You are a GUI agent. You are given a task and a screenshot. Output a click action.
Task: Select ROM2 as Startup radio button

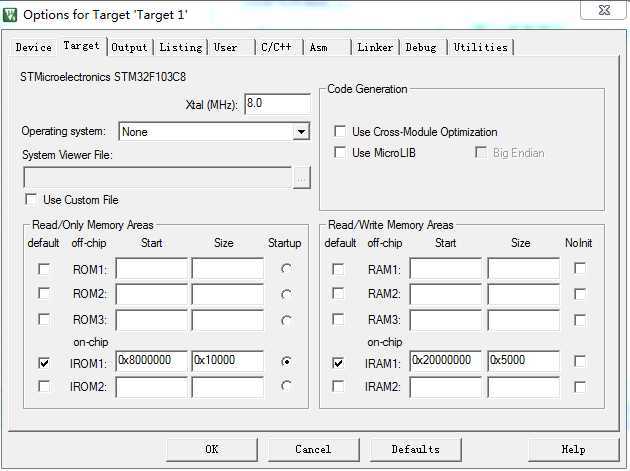point(286,294)
